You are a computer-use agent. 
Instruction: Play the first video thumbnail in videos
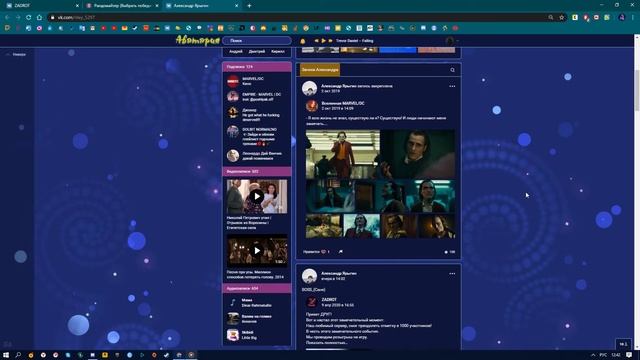coord(257,196)
